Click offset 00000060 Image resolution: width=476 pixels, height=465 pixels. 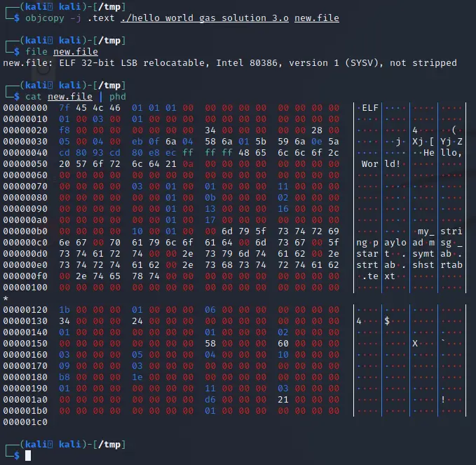point(25,175)
